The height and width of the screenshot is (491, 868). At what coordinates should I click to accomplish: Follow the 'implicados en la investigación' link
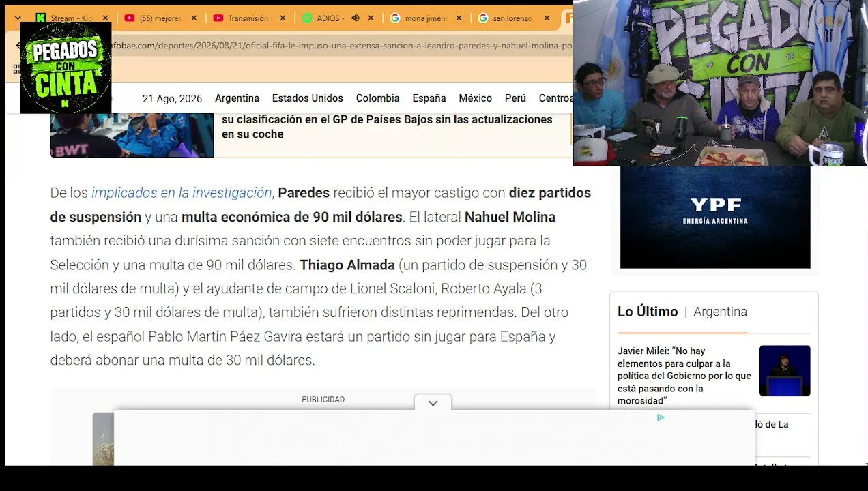coord(182,193)
